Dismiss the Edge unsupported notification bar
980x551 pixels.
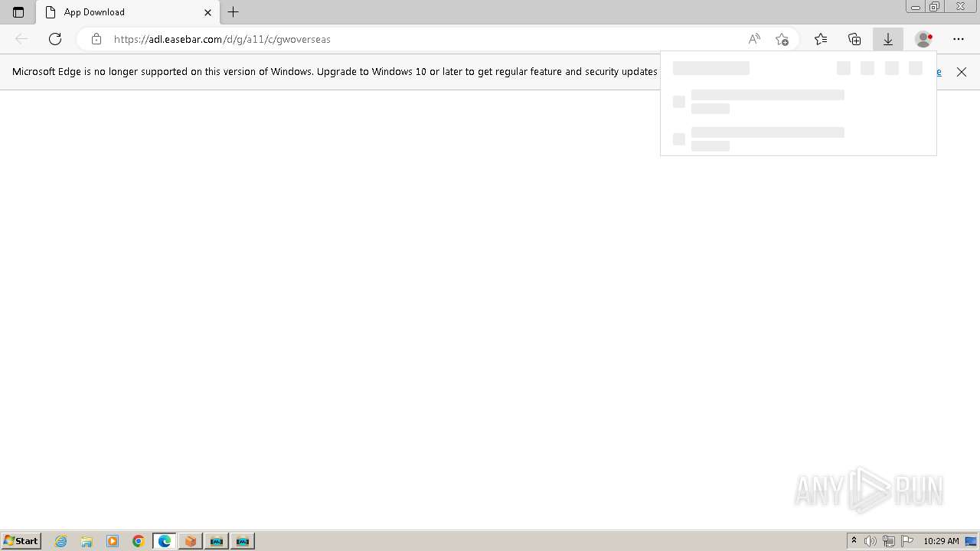[962, 72]
